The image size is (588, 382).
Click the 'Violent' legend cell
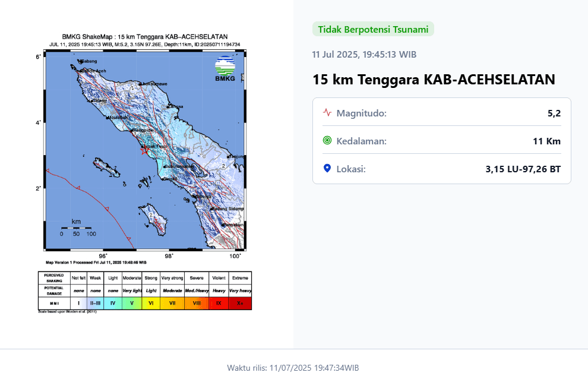pyautogui.click(x=219, y=278)
